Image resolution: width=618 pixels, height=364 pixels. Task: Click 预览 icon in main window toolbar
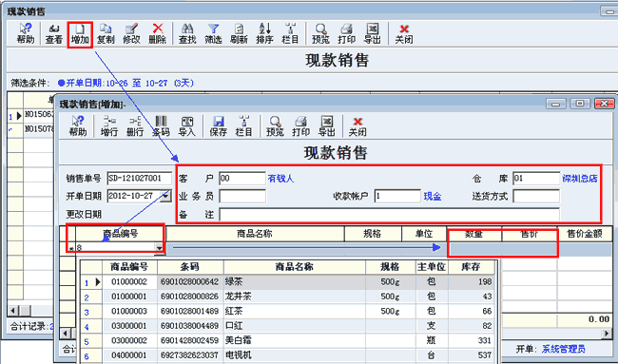point(320,33)
